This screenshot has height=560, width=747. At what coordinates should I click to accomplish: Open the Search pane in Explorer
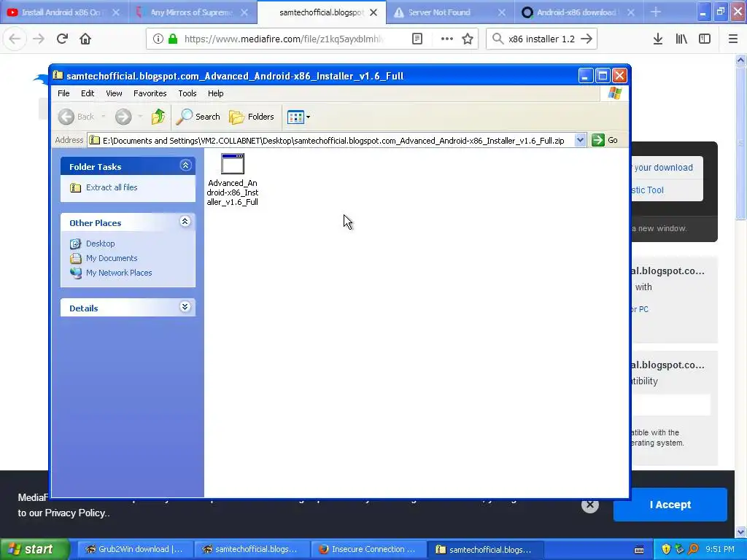[198, 117]
